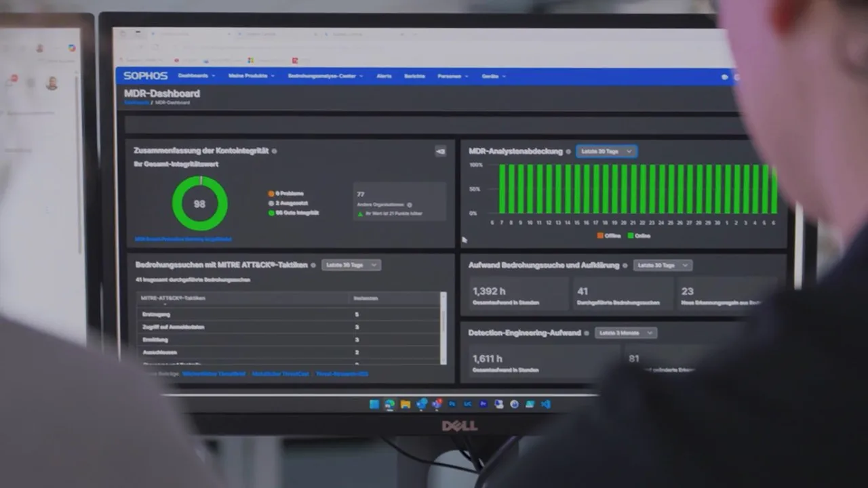Go to the Alerts section
Screen dimensions: 868x488
(384, 76)
